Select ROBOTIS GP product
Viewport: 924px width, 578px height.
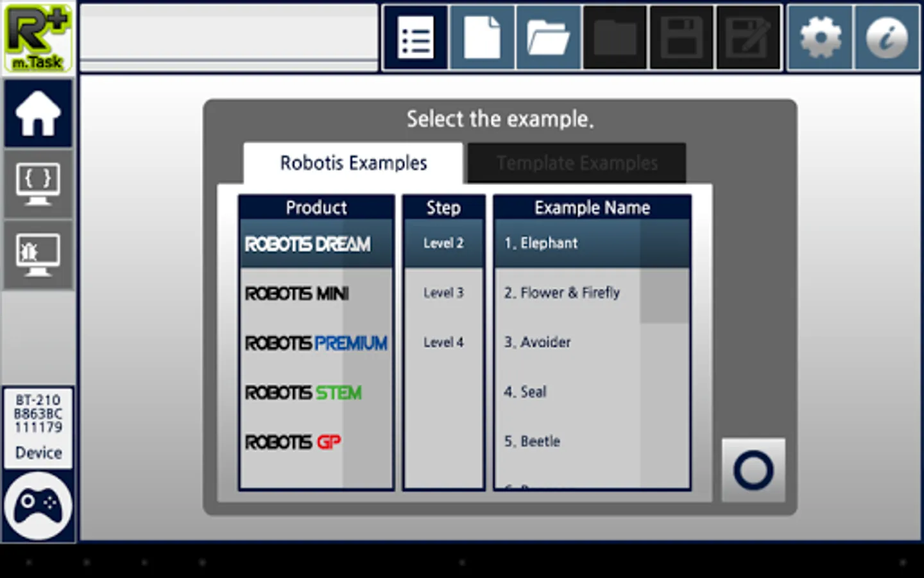click(x=316, y=442)
